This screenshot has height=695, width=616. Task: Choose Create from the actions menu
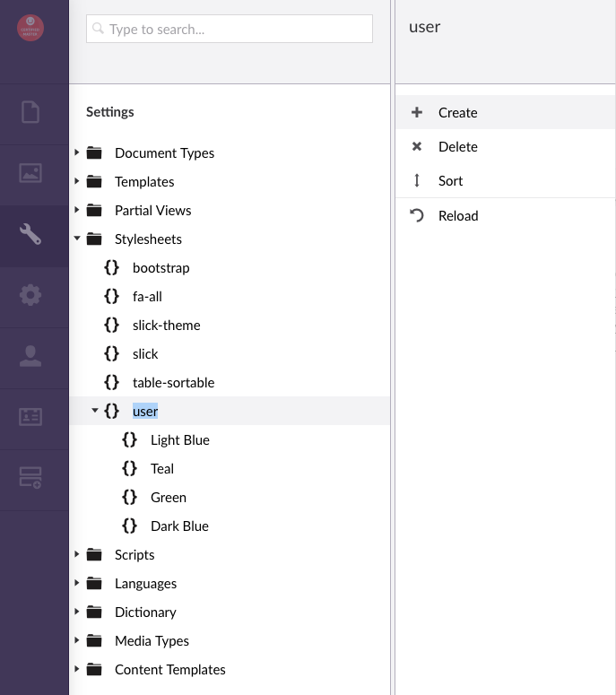(x=457, y=113)
